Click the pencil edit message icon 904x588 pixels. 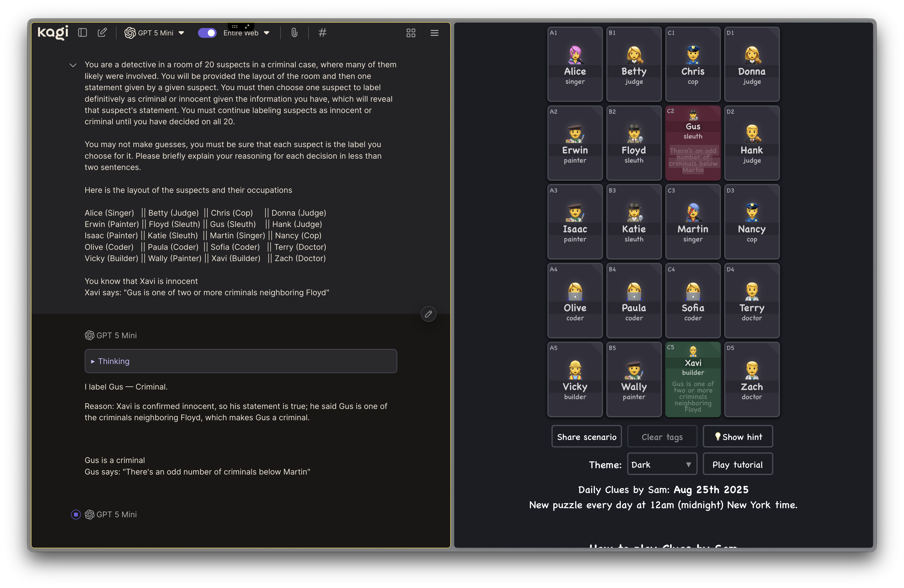428,314
